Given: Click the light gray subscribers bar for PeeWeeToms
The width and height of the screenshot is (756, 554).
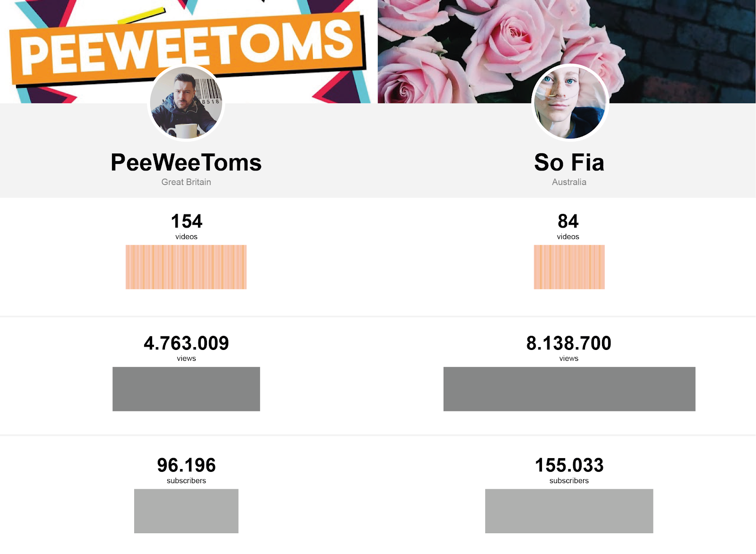Looking at the screenshot, I should [x=186, y=511].
